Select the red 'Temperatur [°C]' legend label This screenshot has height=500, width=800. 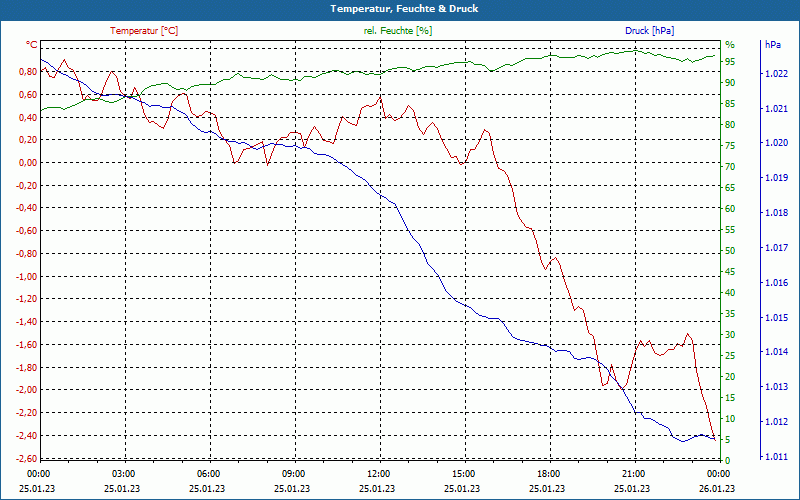[144, 31]
